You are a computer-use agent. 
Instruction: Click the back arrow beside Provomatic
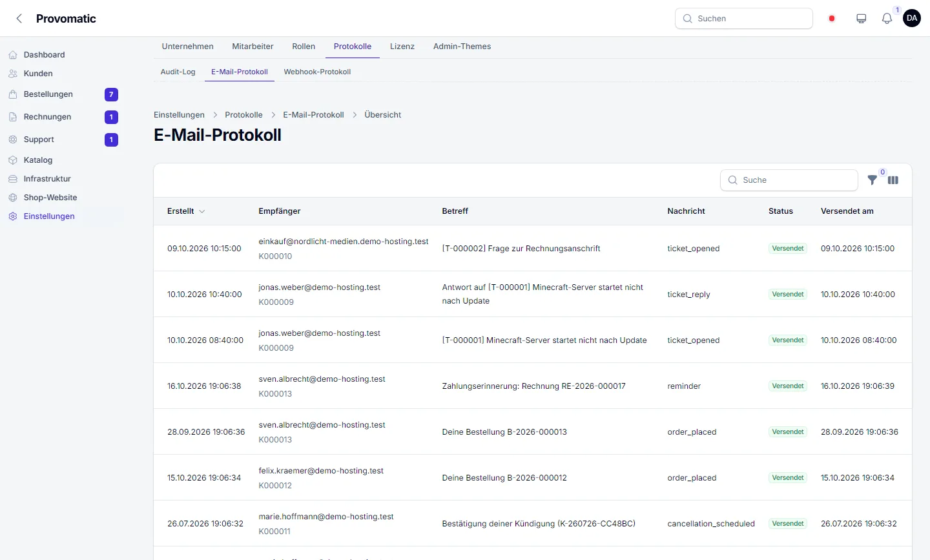19,19
